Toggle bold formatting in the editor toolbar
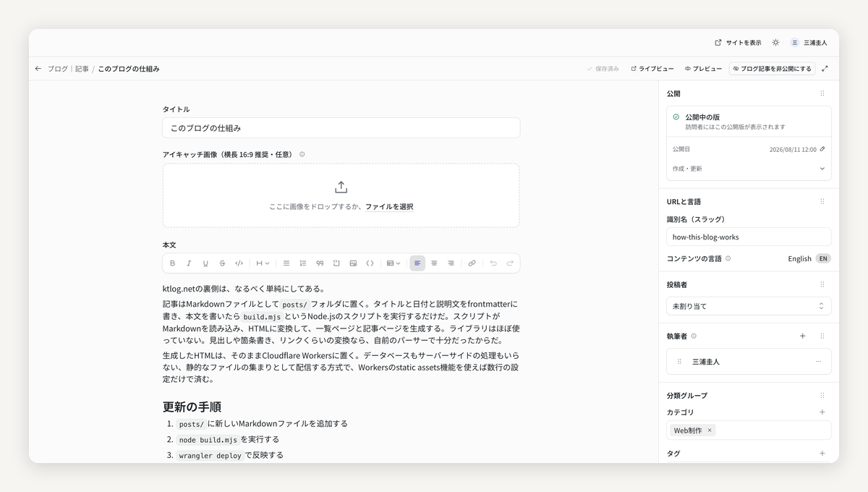868x492 pixels. tap(172, 263)
